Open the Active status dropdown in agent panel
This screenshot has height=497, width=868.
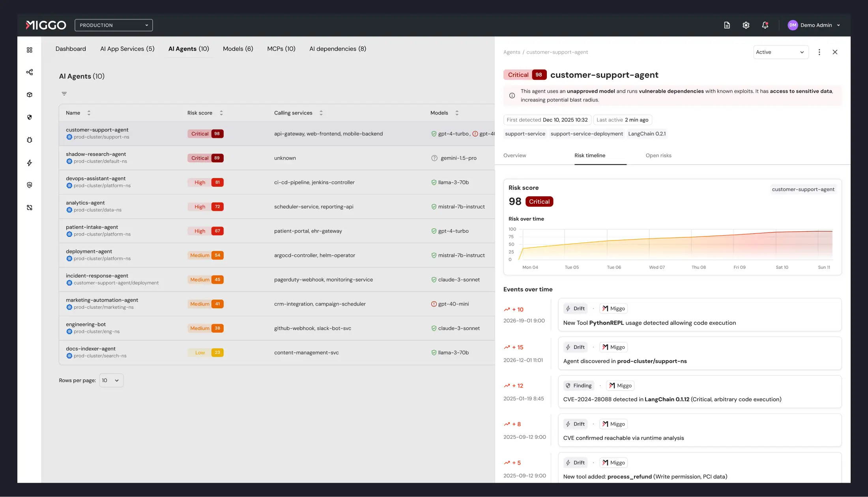780,52
